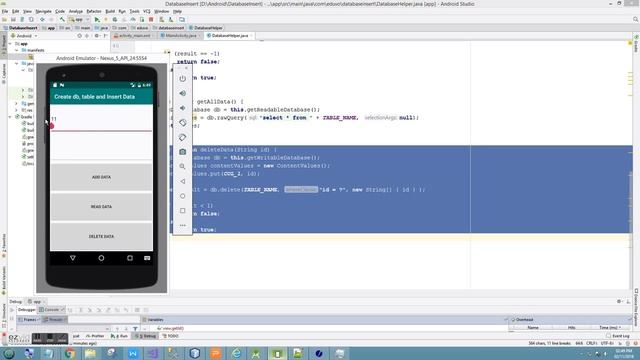The height and width of the screenshot is (360, 640).
Task: Click the red Stop button in toolbar
Action: pos(151,20)
